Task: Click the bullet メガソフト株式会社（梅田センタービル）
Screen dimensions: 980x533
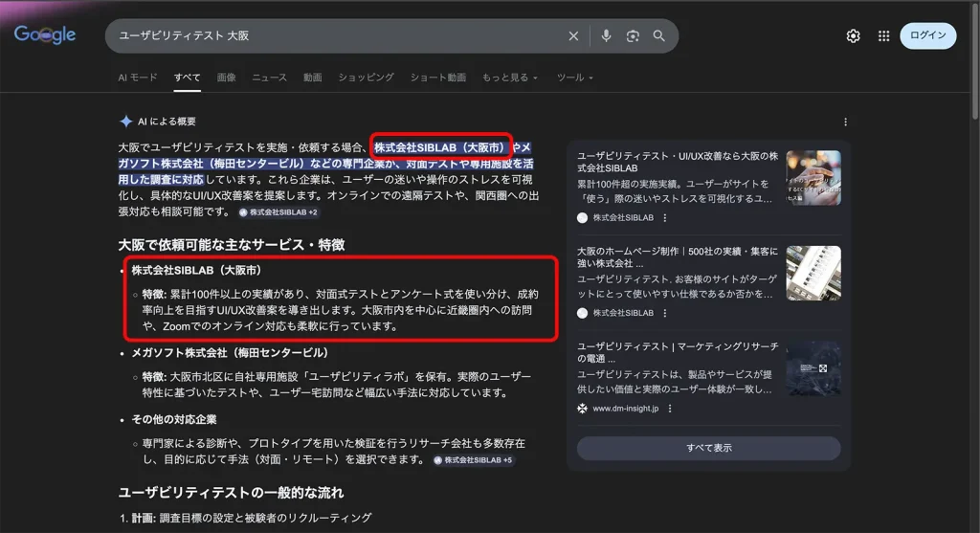Action: point(230,352)
